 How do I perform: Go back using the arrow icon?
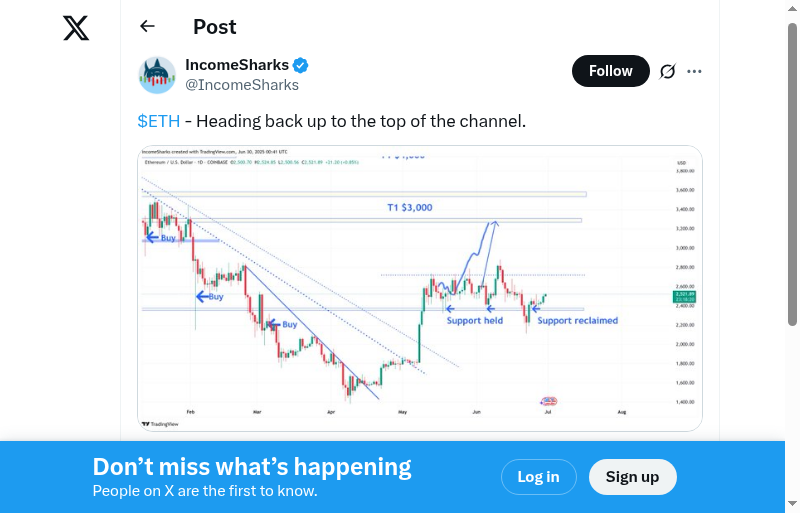[x=148, y=27]
